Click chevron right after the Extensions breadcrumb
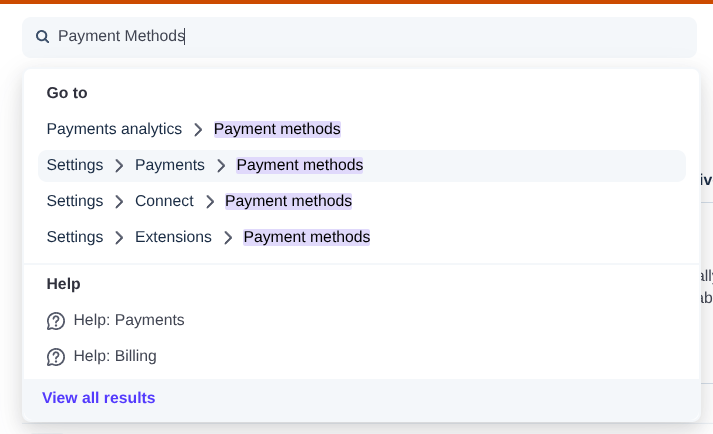713x434 pixels. click(x=228, y=238)
